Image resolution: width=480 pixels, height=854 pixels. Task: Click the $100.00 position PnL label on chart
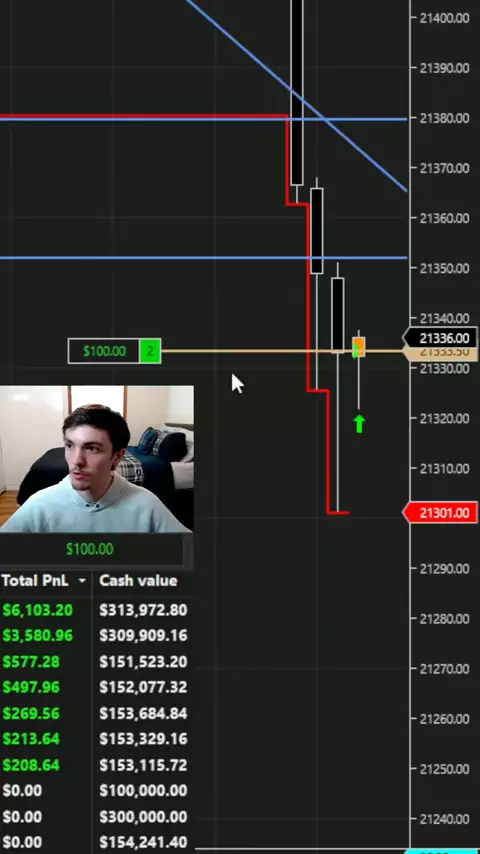(x=104, y=351)
